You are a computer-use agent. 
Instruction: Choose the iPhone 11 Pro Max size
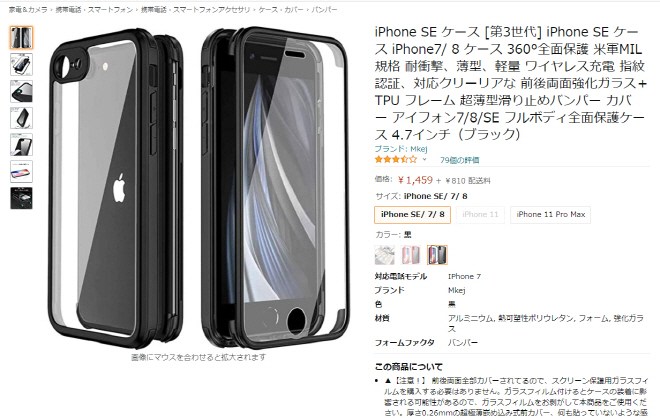tap(551, 215)
